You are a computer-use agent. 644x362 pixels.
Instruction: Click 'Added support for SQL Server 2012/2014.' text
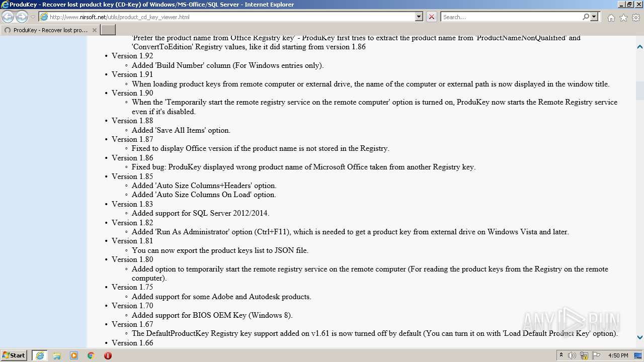click(x=201, y=213)
